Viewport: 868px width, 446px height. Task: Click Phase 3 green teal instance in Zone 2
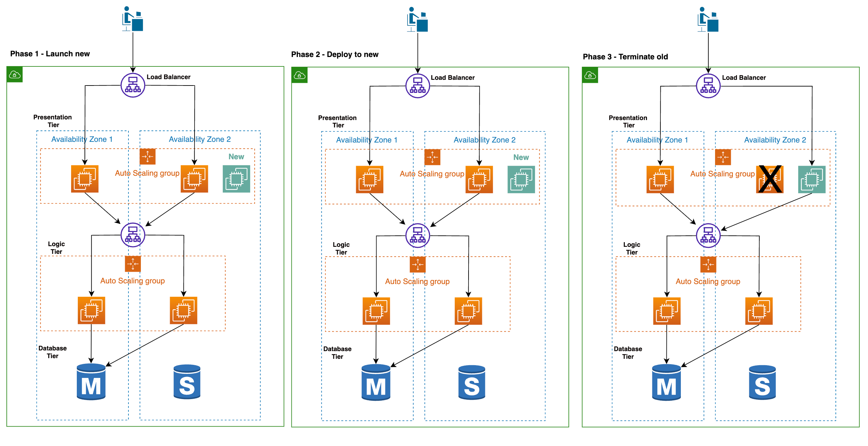point(811,179)
